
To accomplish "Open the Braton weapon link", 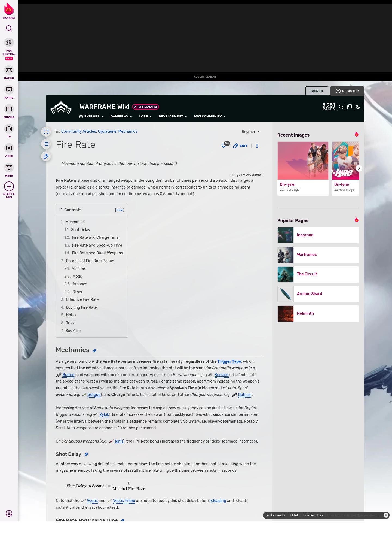I will point(68,375).
